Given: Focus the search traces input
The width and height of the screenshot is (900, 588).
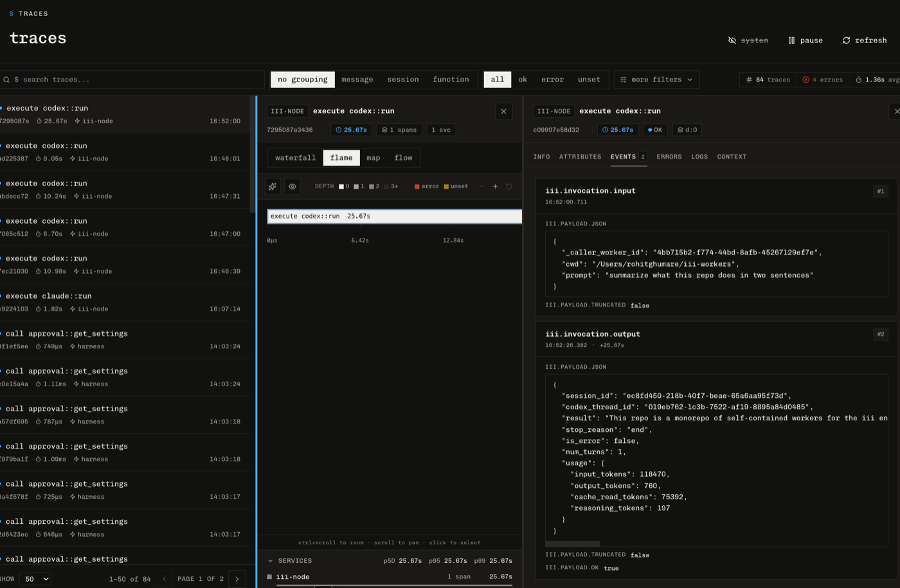Looking at the screenshot, I should click(132, 80).
